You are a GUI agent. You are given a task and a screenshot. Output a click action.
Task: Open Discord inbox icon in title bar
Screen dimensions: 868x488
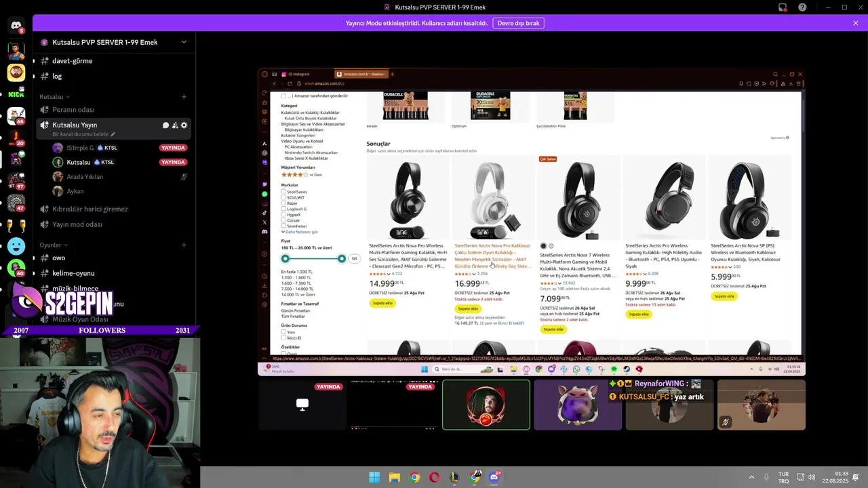[x=783, y=7]
